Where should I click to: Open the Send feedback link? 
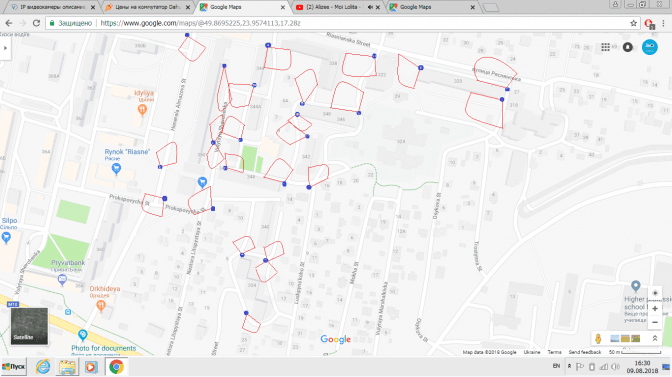coord(585,352)
